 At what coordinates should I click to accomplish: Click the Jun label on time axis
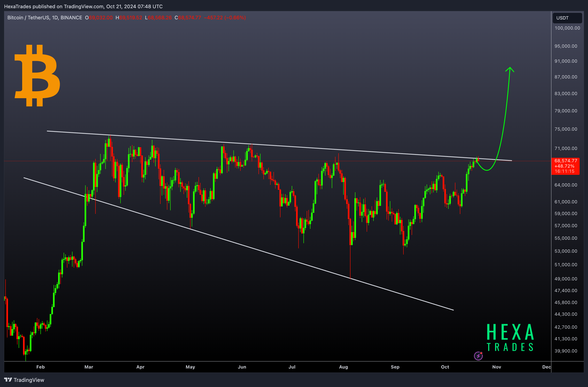(242, 367)
